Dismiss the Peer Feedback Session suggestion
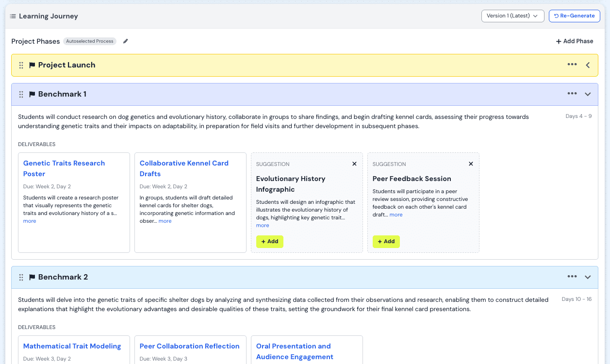Viewport: 610px width, 364px height. (471, 164)
